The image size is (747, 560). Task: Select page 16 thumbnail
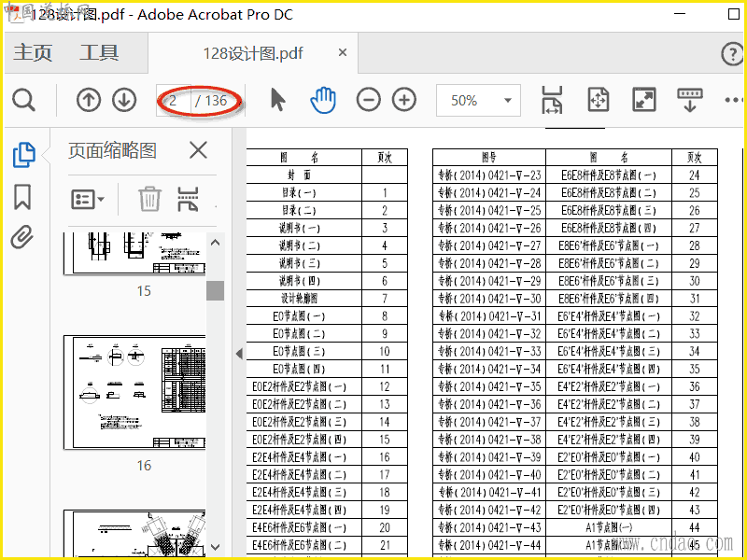click(x=134, y=392)
